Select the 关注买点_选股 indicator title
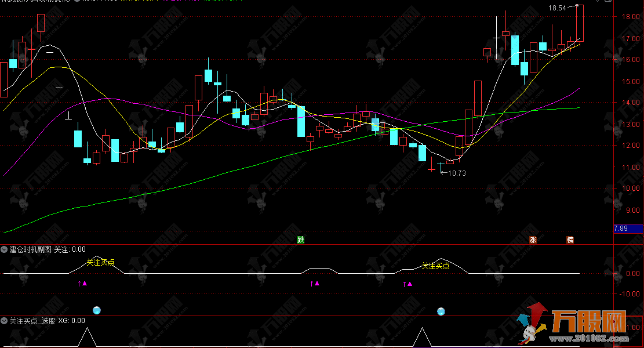This screenshot has height=348, width=644. (x=32, y=321)
